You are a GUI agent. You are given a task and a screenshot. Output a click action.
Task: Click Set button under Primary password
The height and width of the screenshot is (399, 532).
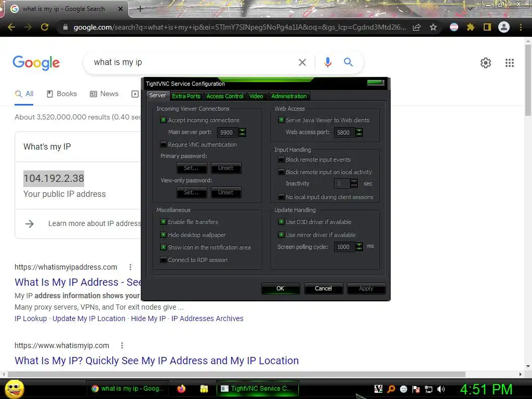(x=191, y=168)
